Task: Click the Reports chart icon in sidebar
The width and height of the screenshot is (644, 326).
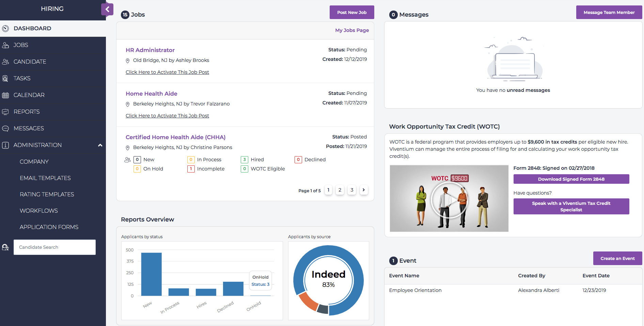Action: tap(5, 112)
